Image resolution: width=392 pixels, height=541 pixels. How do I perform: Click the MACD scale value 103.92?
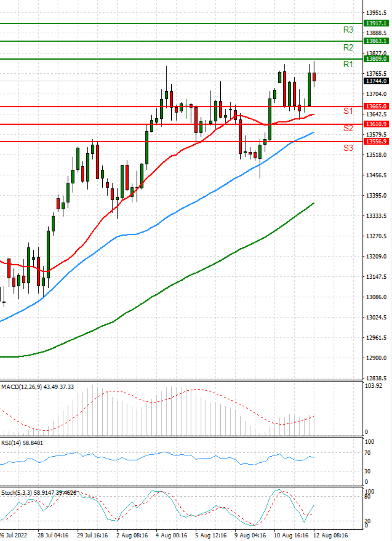tap(373, 386)
